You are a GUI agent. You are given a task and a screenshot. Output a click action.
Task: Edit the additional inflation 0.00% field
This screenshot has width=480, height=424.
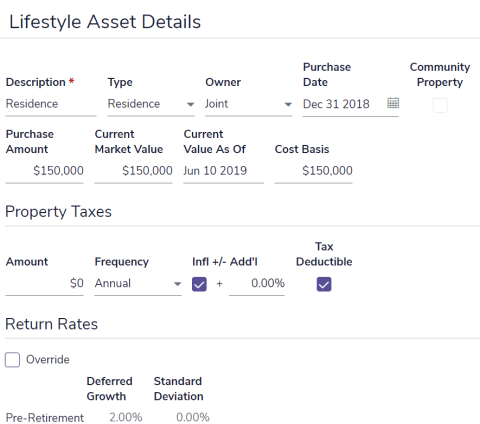pyautogui.click(x=257, y=284)
